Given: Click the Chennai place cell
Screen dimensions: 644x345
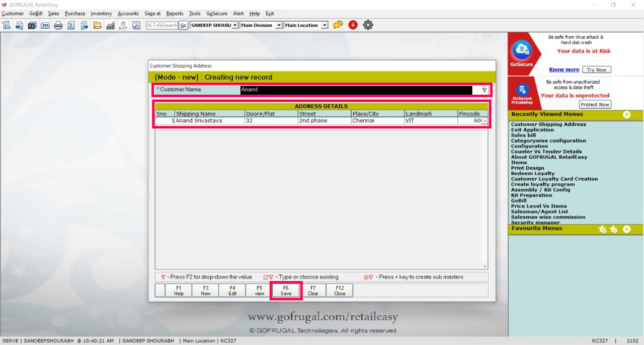Looking at the screenshot, I should click(x=378, y=121).
